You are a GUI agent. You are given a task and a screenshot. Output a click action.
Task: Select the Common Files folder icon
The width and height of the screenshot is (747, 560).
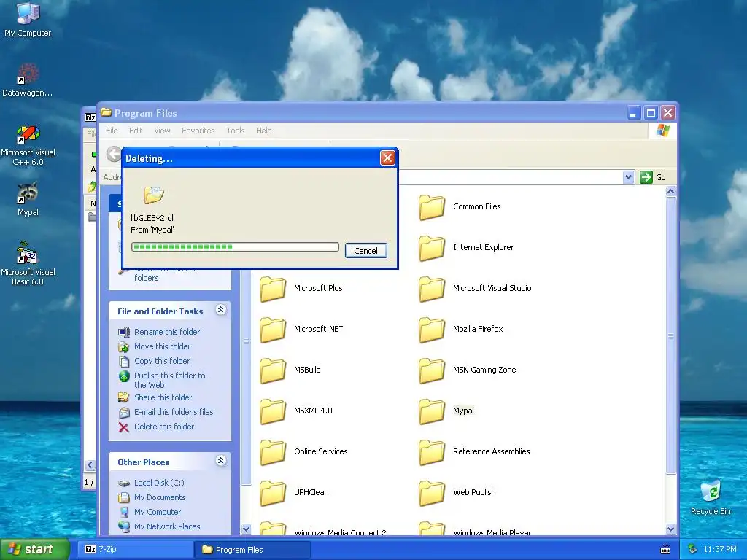tap(432, 206)
